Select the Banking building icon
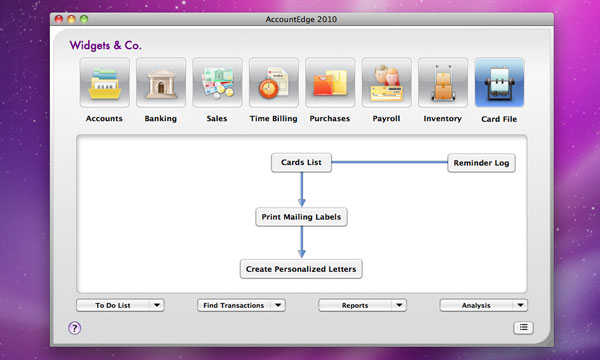600x360 pixels. 161,83
